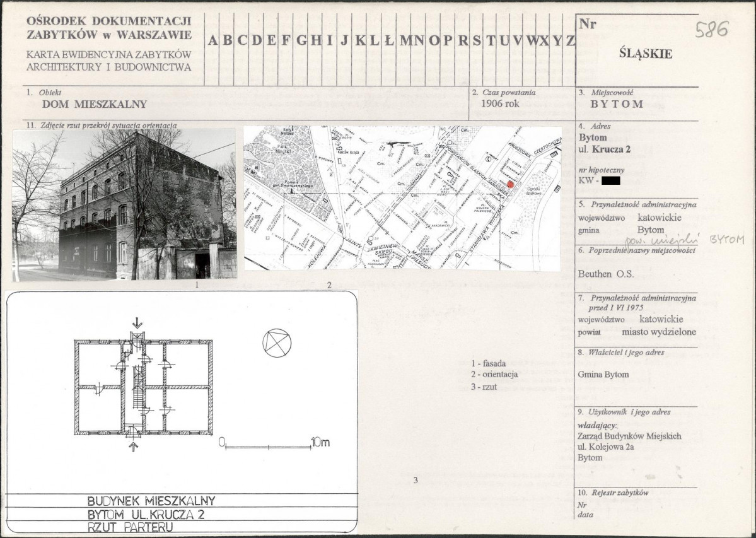Click the handwritten 'pow. miejski BYTOM' note
The width and height of the screenshot is (756, 538).
[x=685, y=240]
